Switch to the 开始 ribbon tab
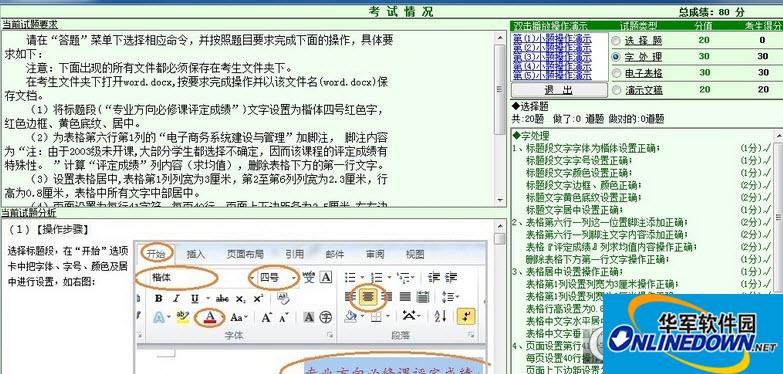The image size is (783, 374). 156,254
